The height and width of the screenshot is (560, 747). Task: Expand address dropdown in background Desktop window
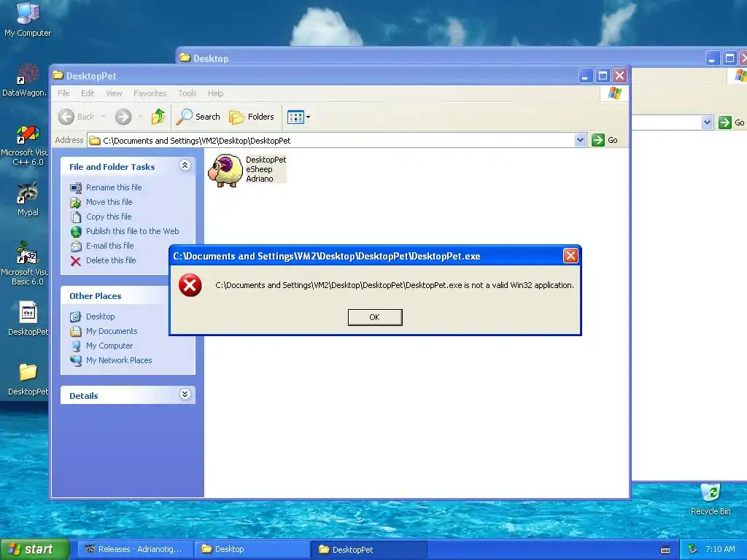(x=707, y=122)
